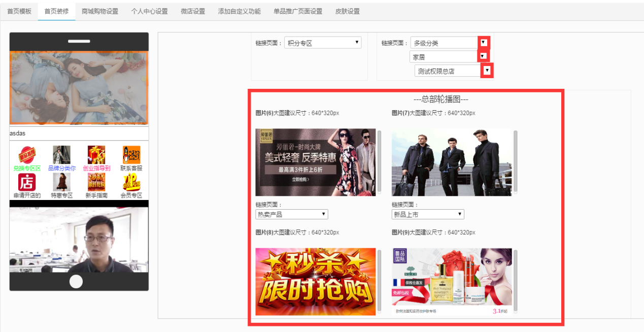
Task: Select the 特惠专区 icon
Action: click(62, 182)
